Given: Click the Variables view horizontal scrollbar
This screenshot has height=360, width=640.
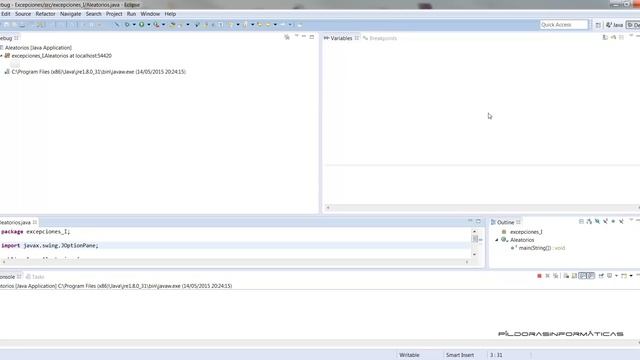Looking at the screenshot, I should (482, 208).
